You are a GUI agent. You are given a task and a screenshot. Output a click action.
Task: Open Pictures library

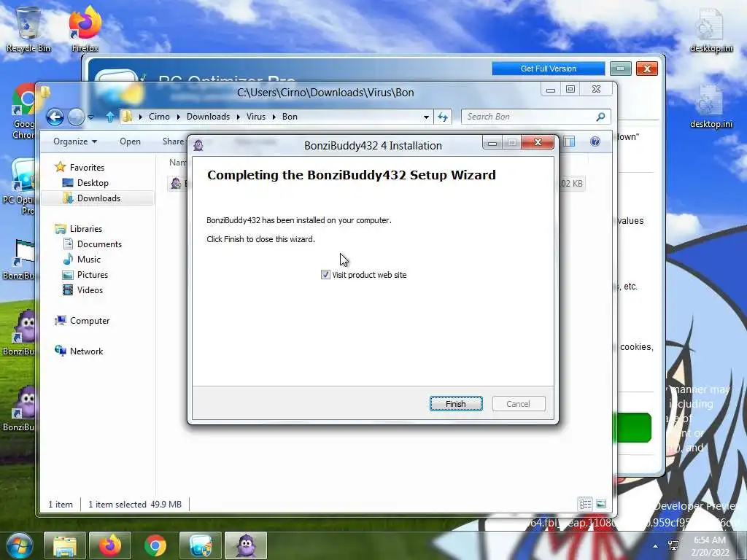pyautogui.click(x=93, y=275)
